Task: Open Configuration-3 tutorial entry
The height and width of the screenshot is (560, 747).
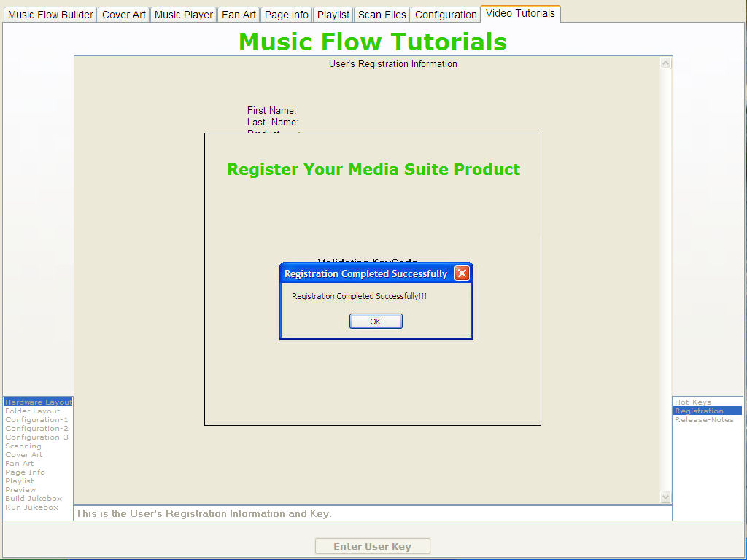Action: pyautogui.click(x=36, y=437)
